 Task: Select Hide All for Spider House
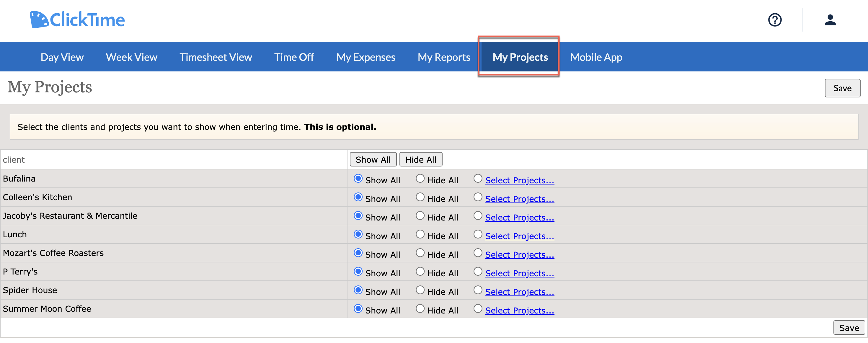(x=420, y=290)
